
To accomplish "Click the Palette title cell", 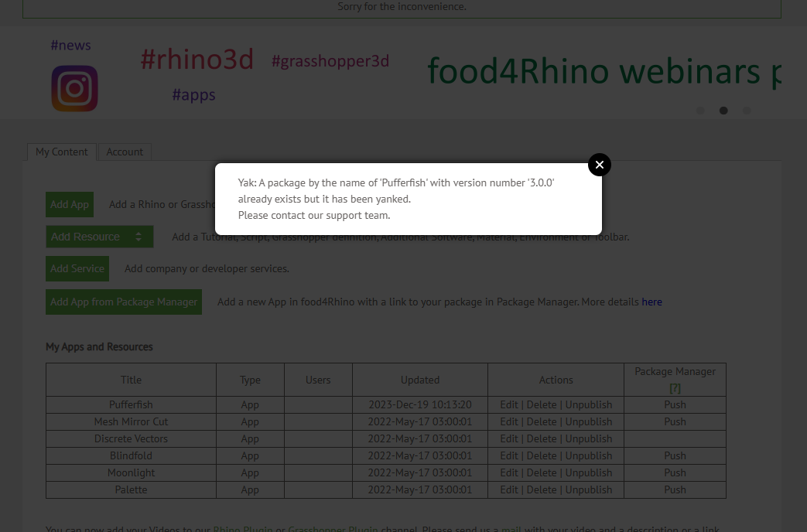I will 131,489.
